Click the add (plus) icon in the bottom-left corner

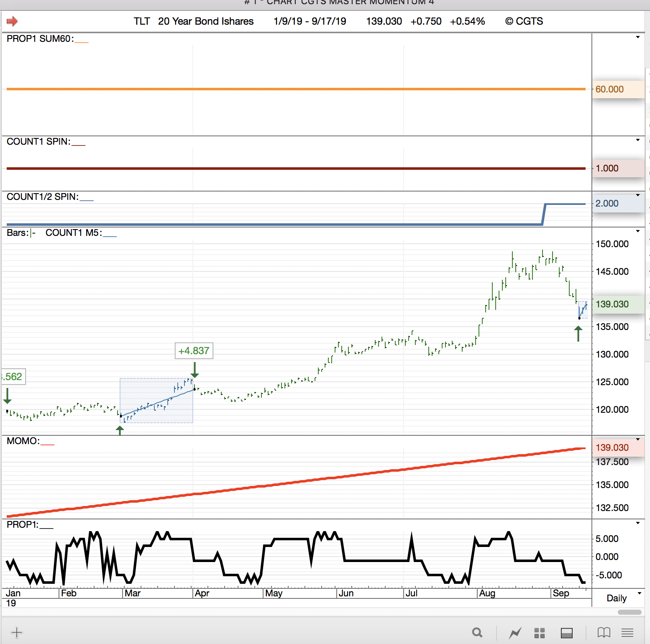tap(16, 632)
